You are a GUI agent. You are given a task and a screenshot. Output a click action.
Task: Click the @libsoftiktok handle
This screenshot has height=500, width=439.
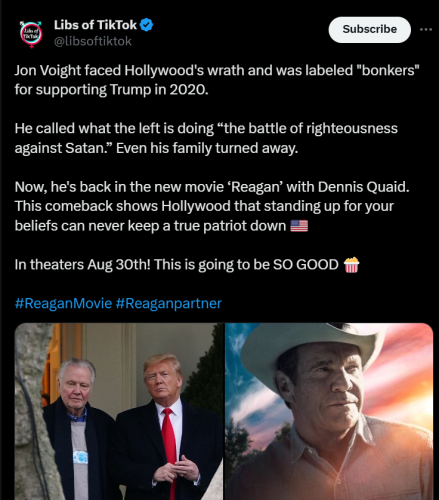(93, 41)
